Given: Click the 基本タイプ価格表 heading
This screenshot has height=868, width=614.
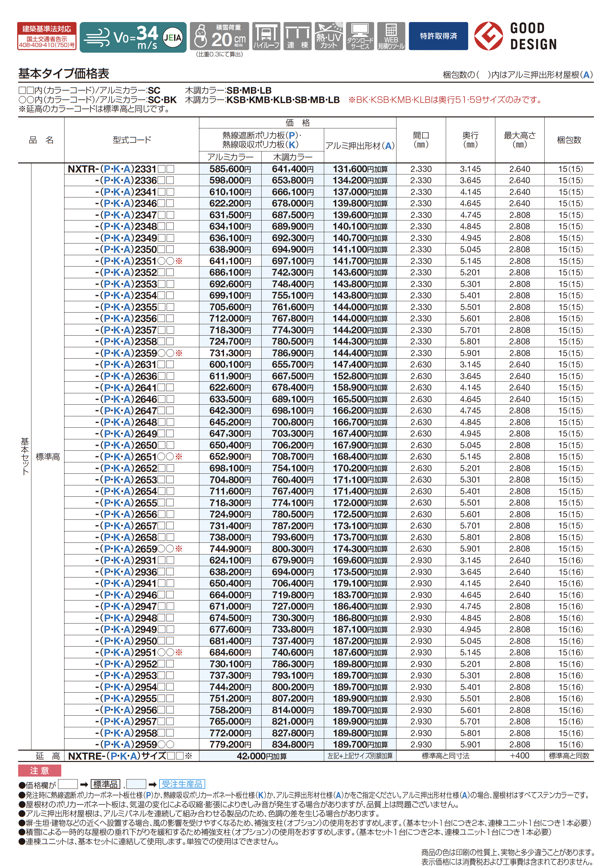Looking at the screenshot, I should tap(64, 73).
